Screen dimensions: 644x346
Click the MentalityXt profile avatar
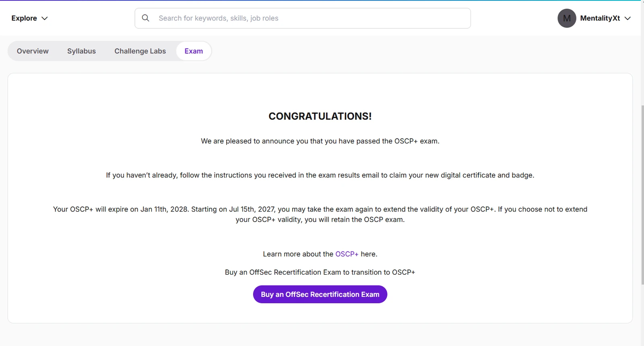(x=567, y=18)
